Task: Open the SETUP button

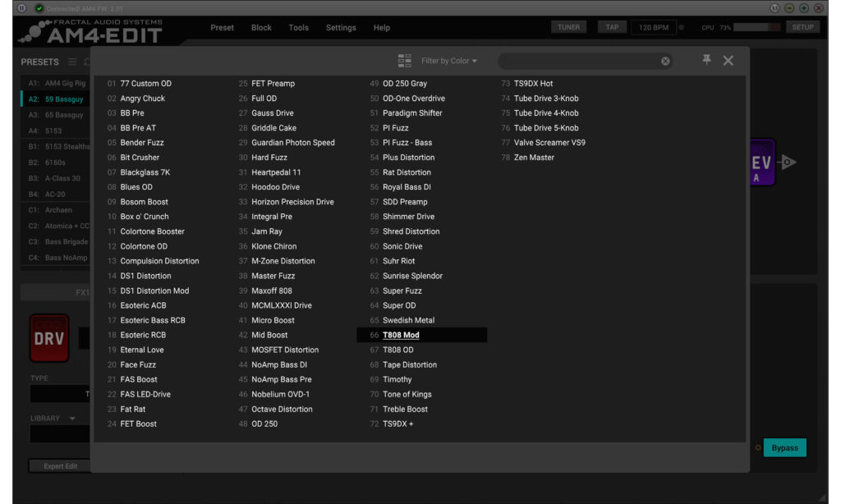Action: 802,27
